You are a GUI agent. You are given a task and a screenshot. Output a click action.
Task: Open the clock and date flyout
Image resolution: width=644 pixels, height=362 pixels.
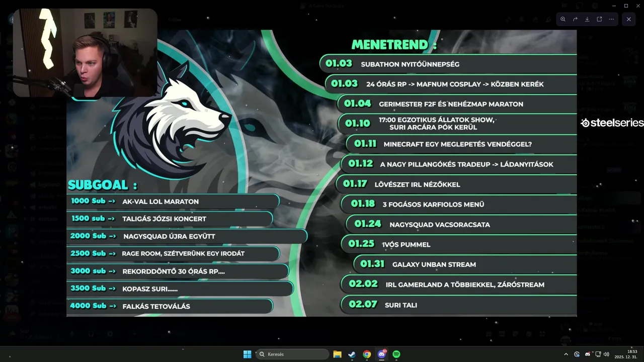click(626, 354)
